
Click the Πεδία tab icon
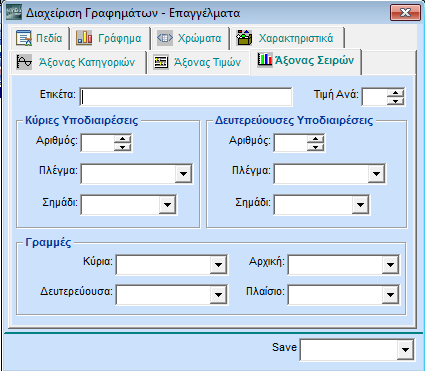[x=24, y=38]
